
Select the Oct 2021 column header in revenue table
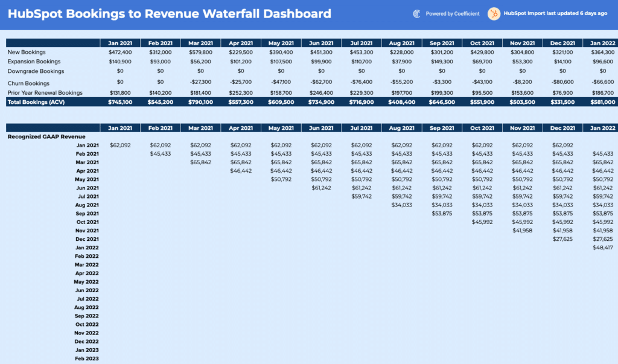pyautogui.click(x=482, y=128)
